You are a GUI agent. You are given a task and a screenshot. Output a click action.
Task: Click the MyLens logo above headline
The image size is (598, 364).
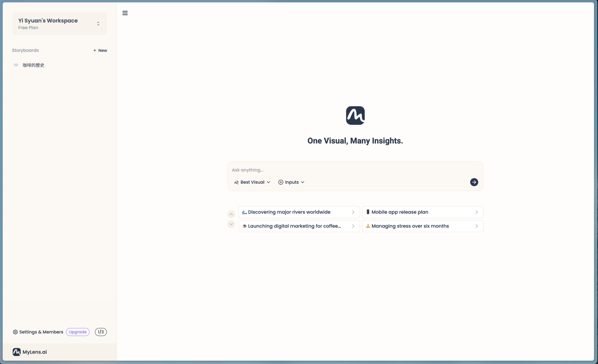pos(355,116)
